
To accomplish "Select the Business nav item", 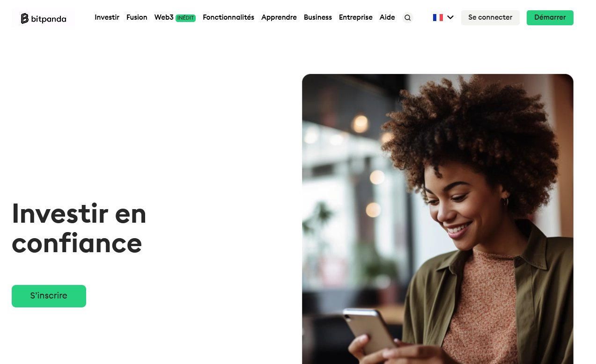I will click(318, 17).
